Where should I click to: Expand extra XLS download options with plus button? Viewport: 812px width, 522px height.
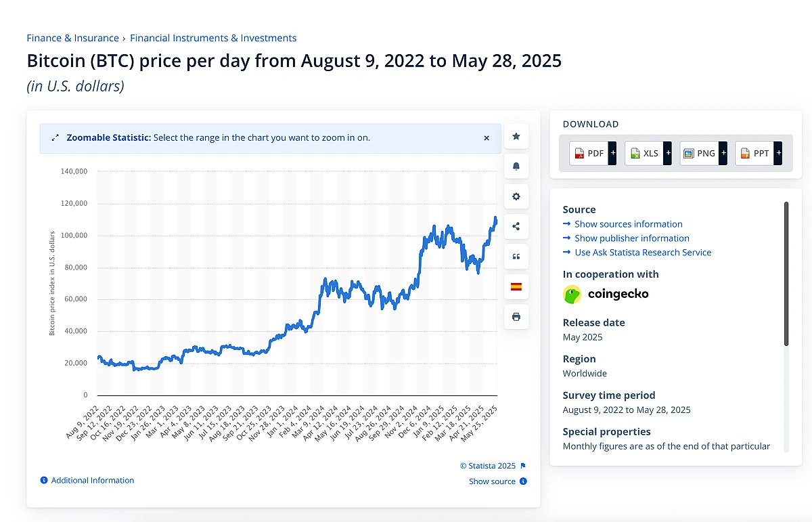point(668,153)
